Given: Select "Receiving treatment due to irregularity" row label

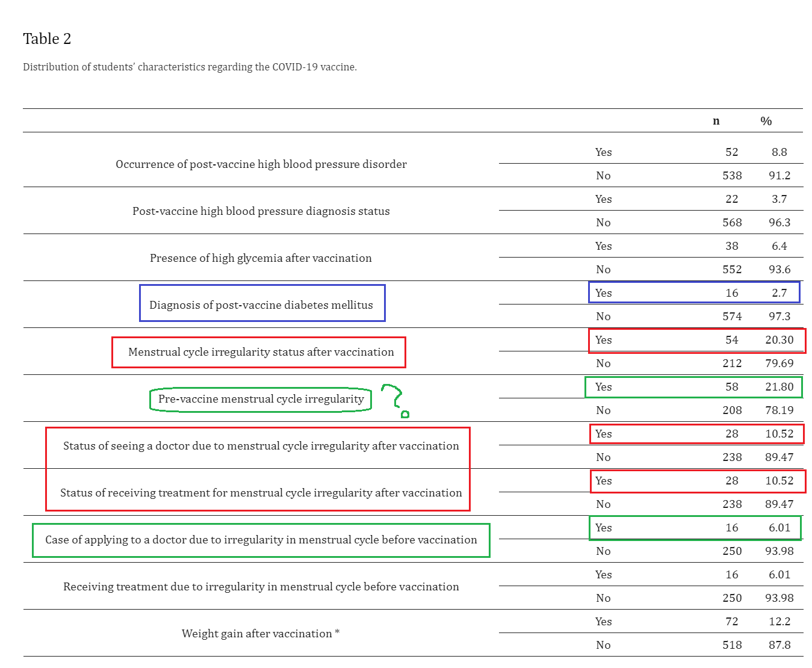Looking at the screenshot, I should coord(261,587).
